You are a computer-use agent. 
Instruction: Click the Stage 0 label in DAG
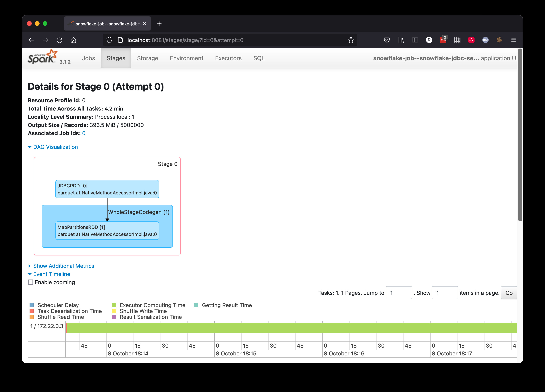tap(168, 164)
